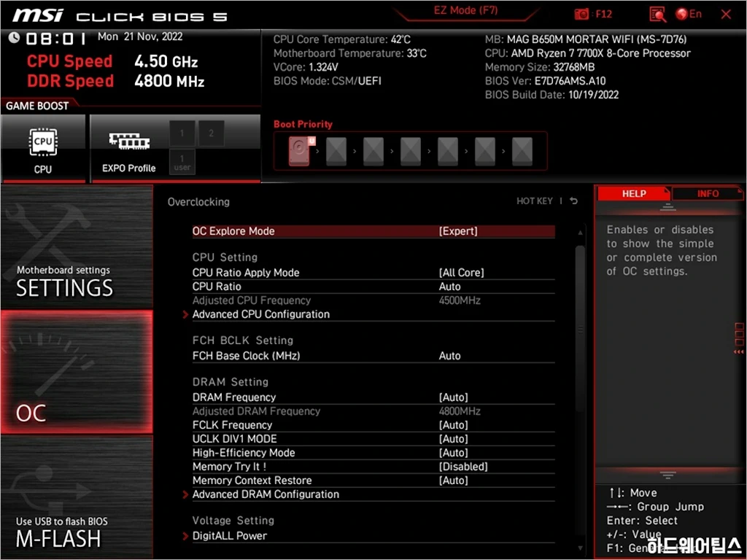Click the third boot priority device slot
This screenshot has height=560, width=747.
click(373, 152)
